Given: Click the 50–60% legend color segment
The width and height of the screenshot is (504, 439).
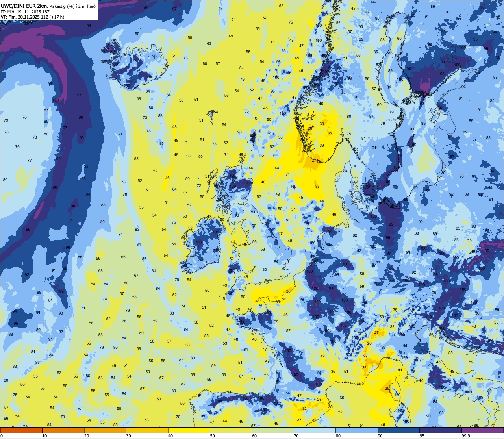Looking at the screenshot, I should [x=231, y=430].
